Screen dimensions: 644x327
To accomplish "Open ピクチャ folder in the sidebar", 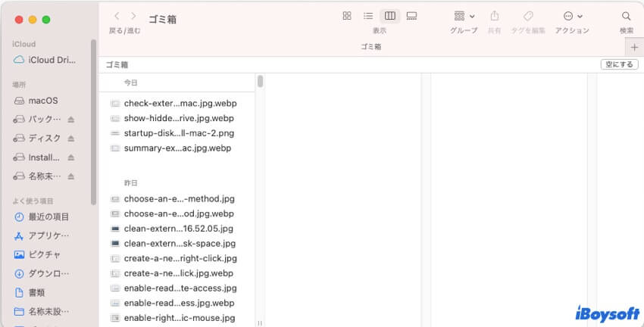I will coord(44,254).
